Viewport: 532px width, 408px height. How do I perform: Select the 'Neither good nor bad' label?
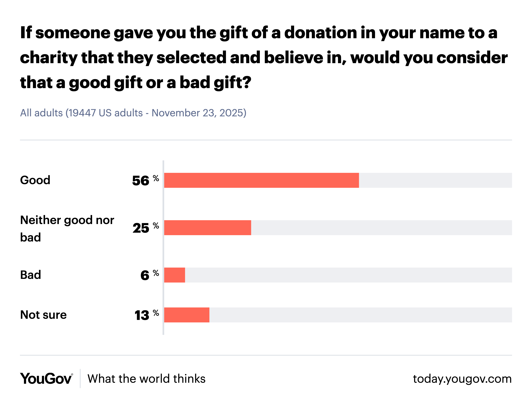(67, 229)
